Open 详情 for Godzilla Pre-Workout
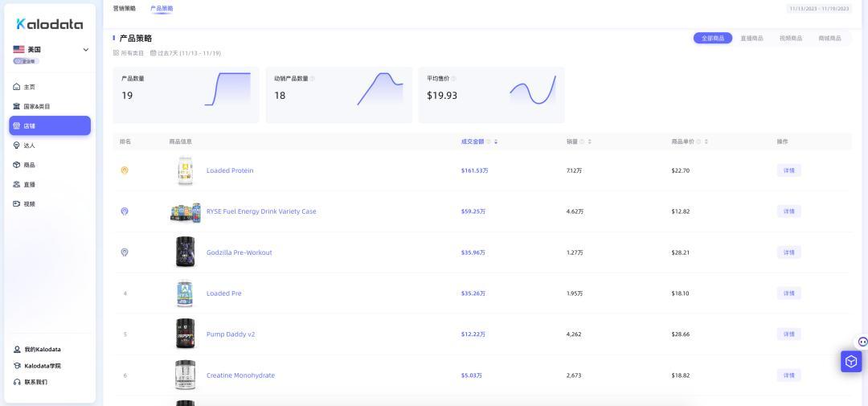868x406 pixels. [789, 252]
